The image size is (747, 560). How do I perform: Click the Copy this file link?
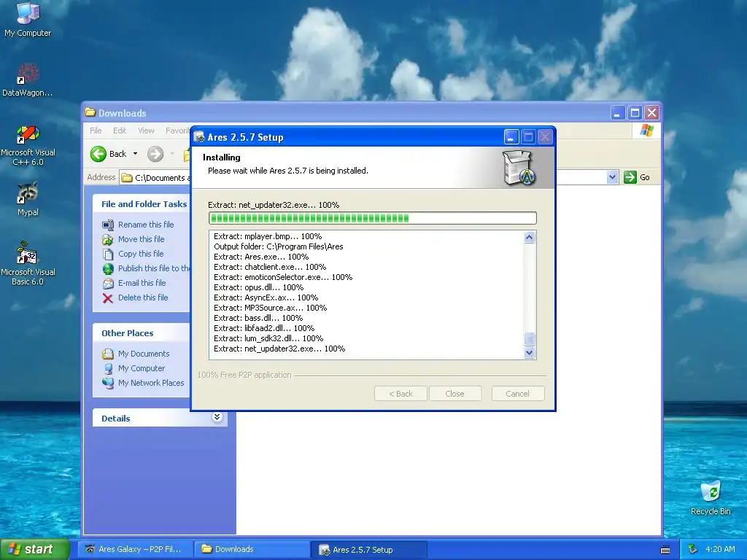tap(141, 254)
